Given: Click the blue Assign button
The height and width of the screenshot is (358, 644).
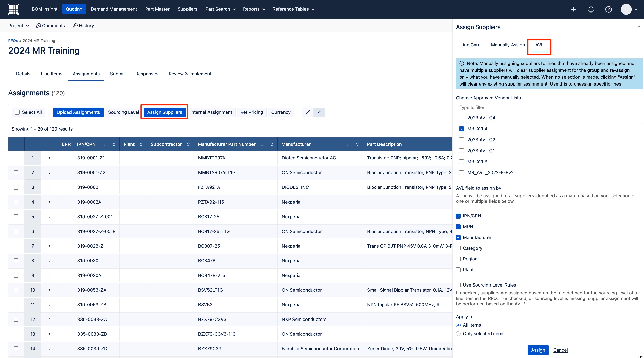Looking at the screenshot, I should point(538,350).
